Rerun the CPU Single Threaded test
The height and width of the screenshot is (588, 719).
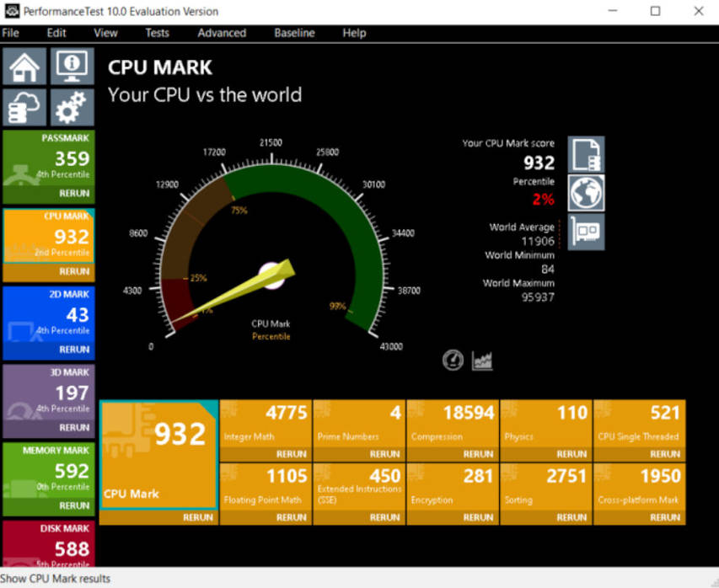[x=665, y=454]
